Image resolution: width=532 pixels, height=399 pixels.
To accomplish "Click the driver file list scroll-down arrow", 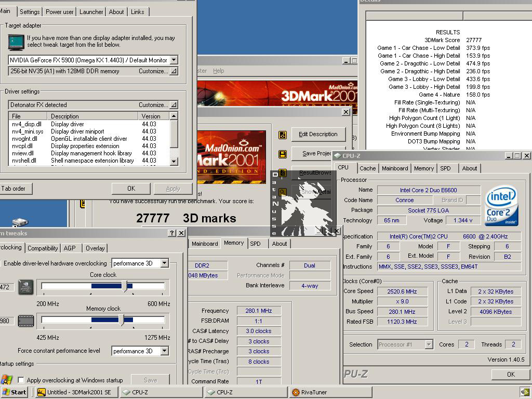I will [174, 162].
